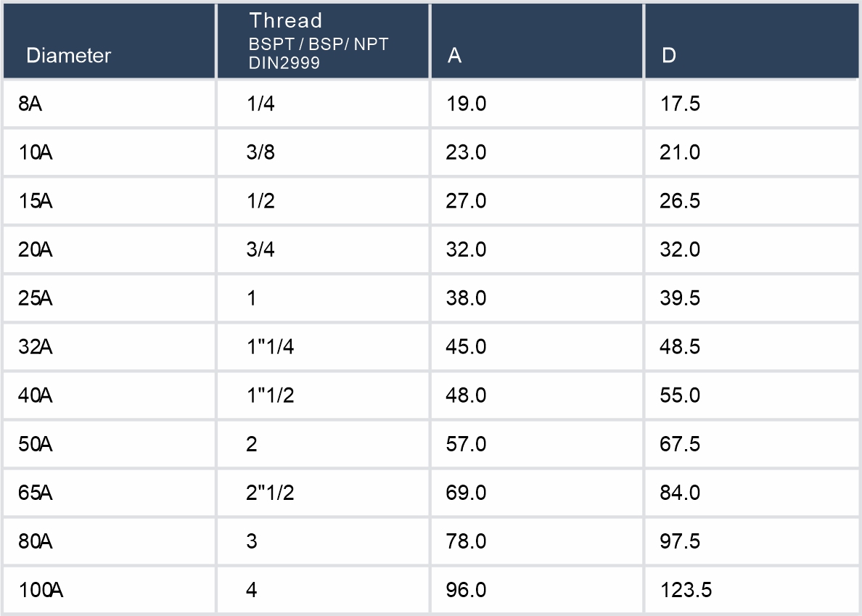Click the A column header
Screen dimensions: 862x616
tap(455, 56)
